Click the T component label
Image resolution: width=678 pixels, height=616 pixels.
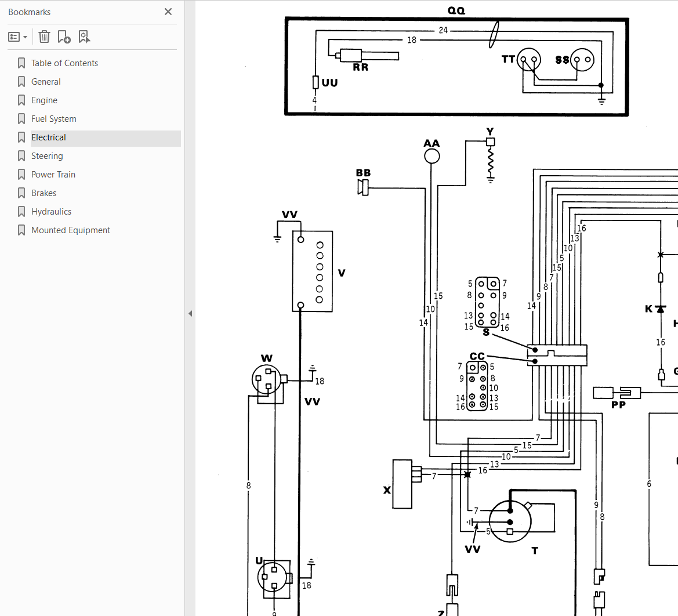(535, 550)
